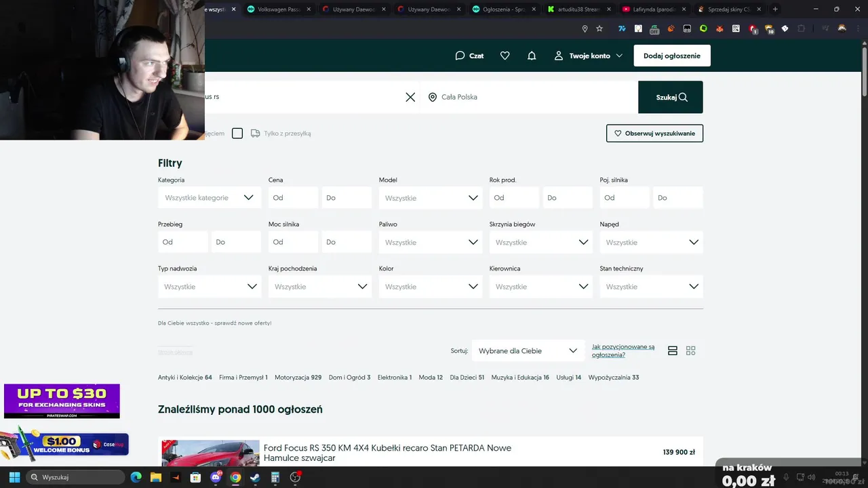Filter by Motoryzacja 929 category
Screen dimensions: 868x488
pos(298,378)
